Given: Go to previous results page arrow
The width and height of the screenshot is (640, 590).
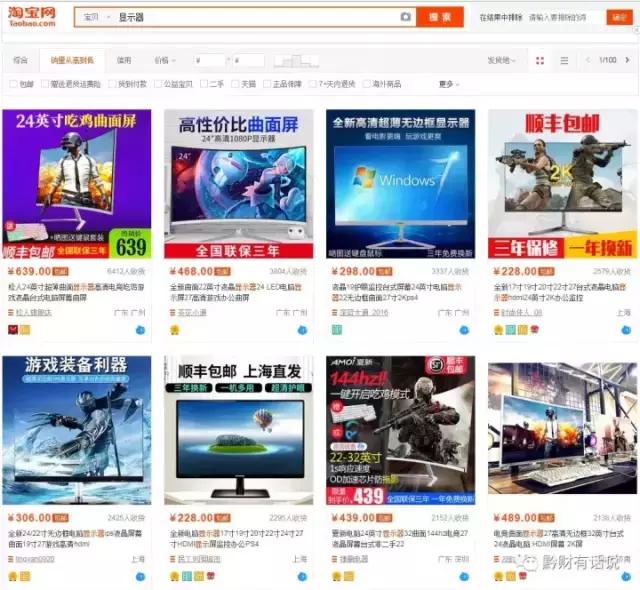Looking at the screenshot, I should pyautogui.click(x=588, y=60).
